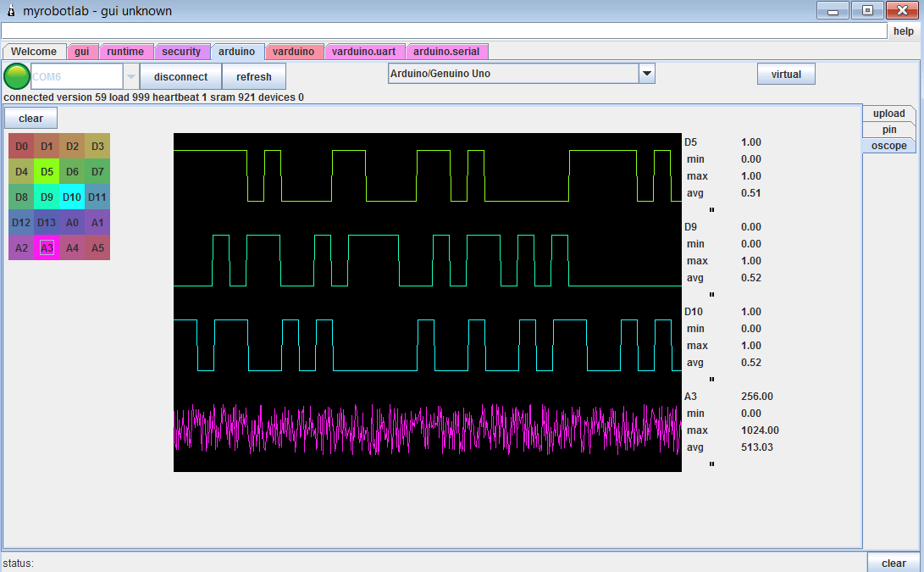924x572 pixels.
Task: Click the refresh ports button
Action: [254, 76]
